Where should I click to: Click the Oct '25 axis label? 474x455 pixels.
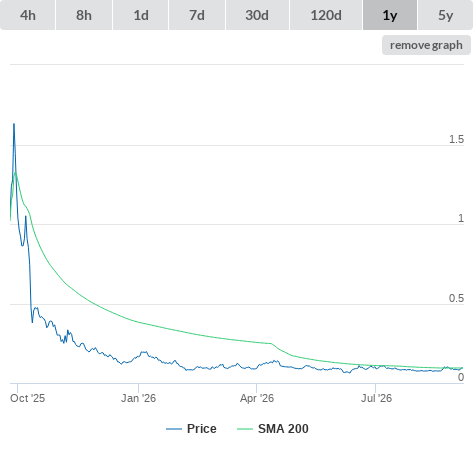pos(27,398)
